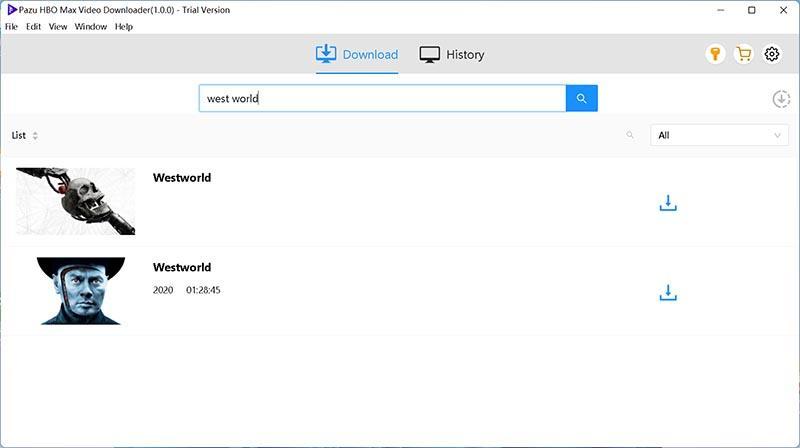Click the first Westworld title text
Screen dimensions: 800x448
[182, 178]
